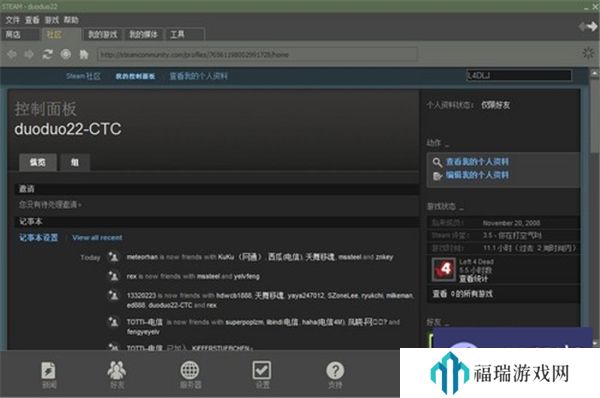Open the 游戏 menu
Viewport: 600px width, 398px height.
coord(52,20)
